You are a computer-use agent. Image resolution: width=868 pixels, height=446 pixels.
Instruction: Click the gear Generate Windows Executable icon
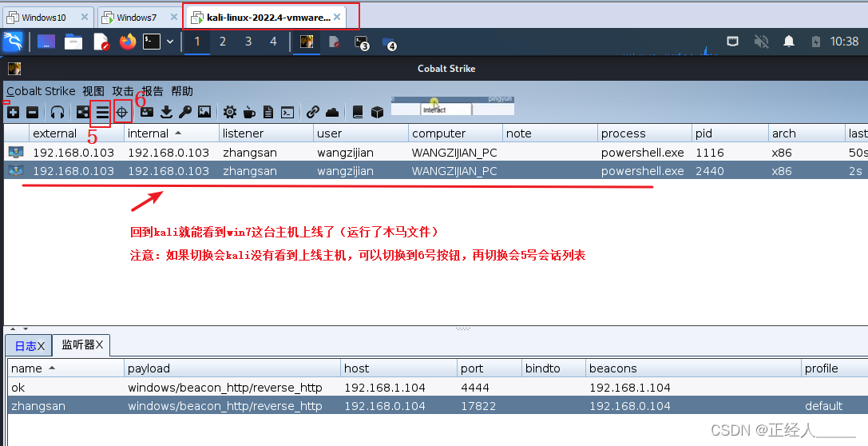230,113
